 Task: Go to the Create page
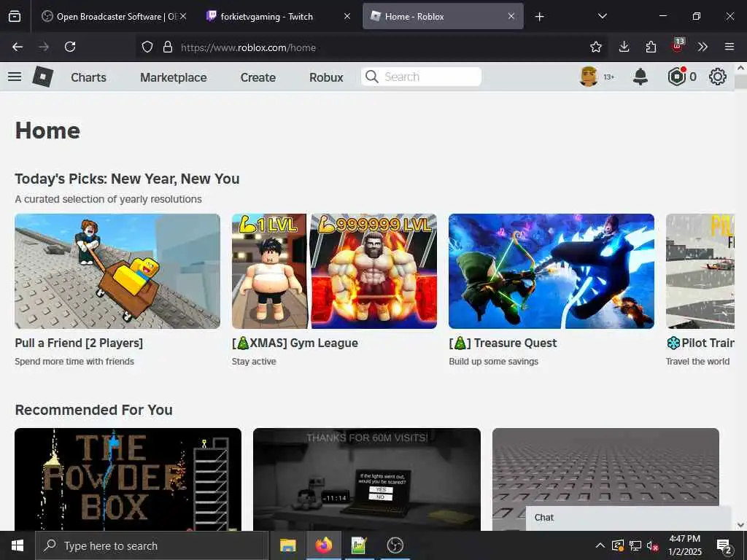pyautogui.click(x=258, y=77)
